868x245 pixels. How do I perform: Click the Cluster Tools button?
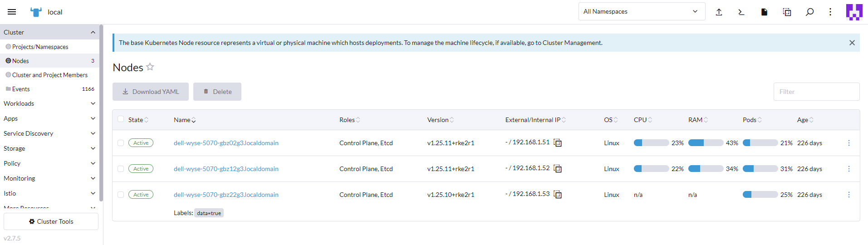point(51,221)
